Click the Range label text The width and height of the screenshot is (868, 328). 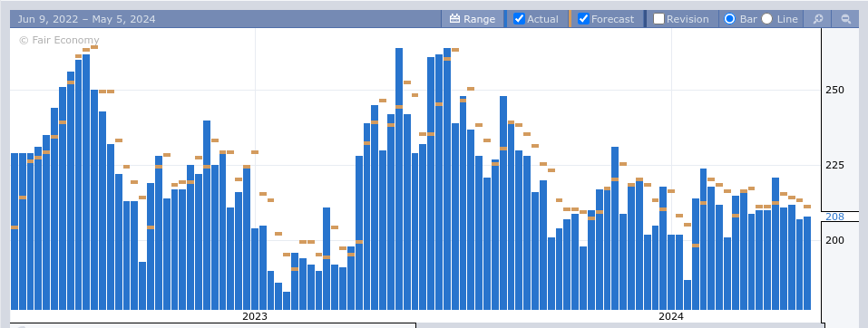[x=480, y=19]
